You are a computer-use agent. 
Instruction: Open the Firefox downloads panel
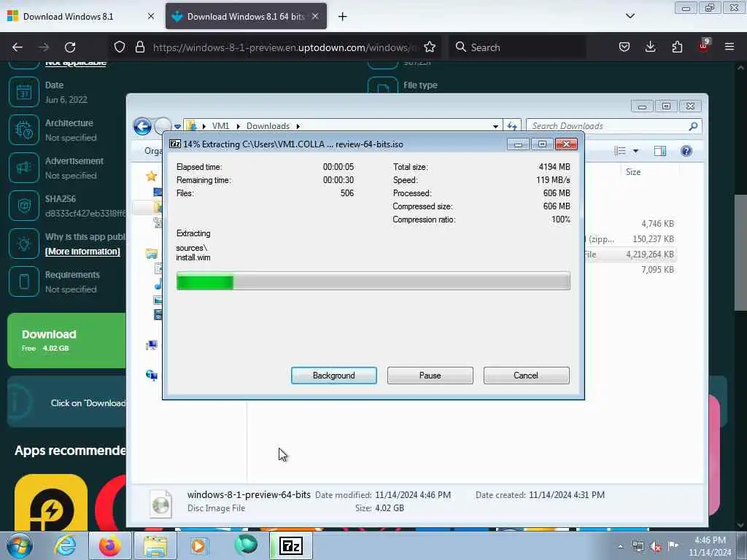650,47
